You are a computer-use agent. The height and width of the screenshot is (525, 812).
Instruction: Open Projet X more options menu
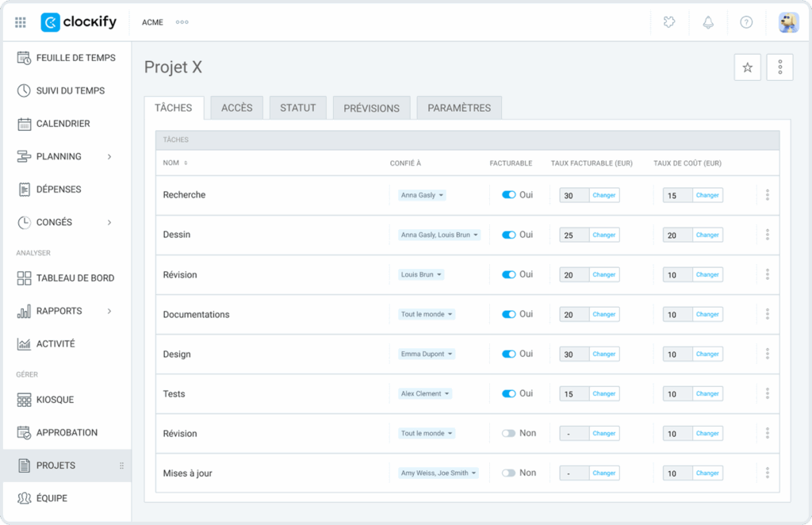pos(780,67)
